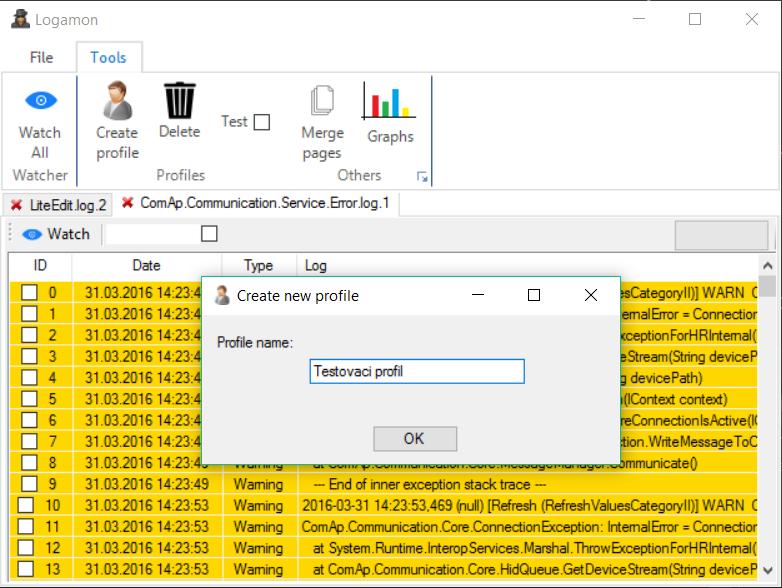Screen dimensions: 782x588
Task: Sort by the Type column header
Action: click(258, 265)
